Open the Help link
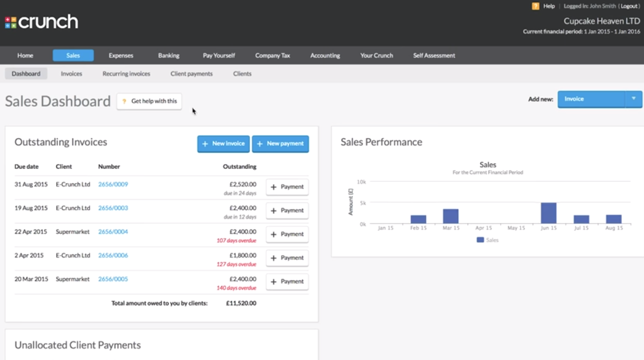Image resolution: width=644 pixels, height=360 pixels. click(549, 6)
